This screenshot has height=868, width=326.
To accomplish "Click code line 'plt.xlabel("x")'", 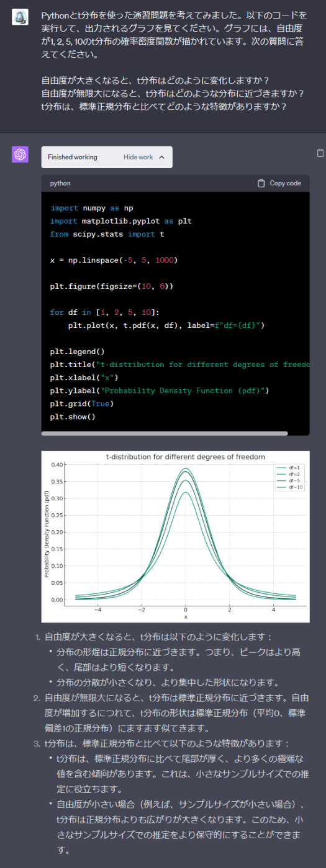I will click(x=84, y=378).
